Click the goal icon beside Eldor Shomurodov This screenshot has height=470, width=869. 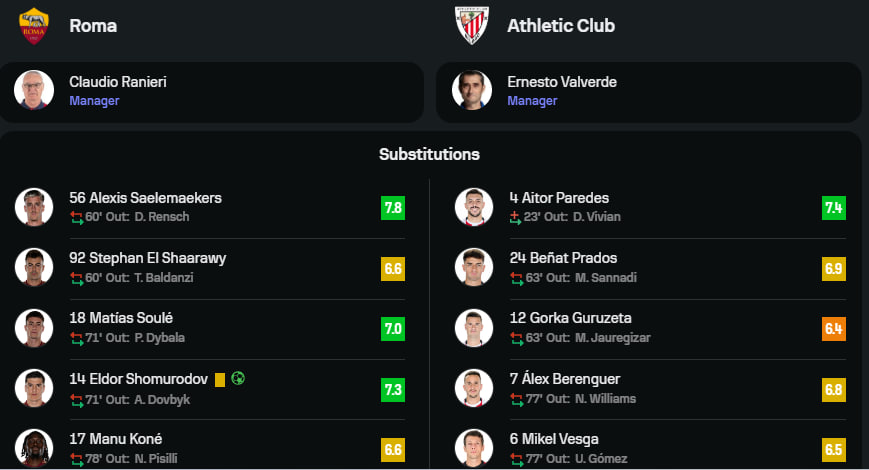[x=238, y=379]
